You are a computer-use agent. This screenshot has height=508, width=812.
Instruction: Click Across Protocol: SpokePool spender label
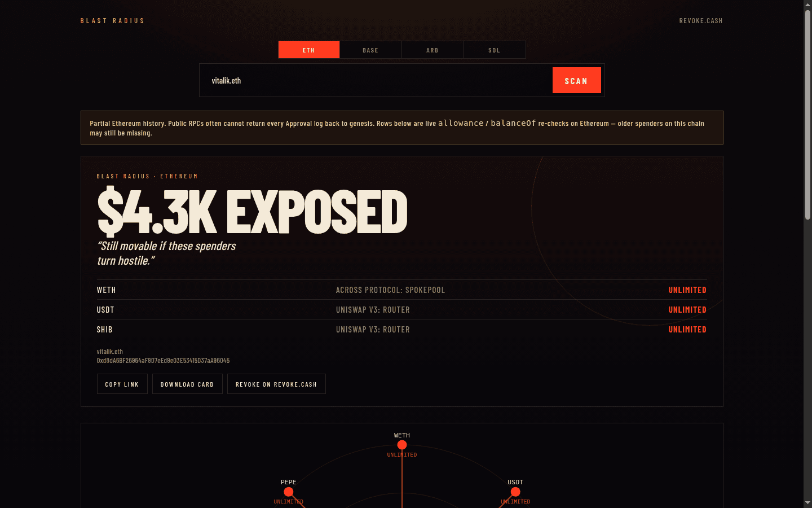[390, 290]
